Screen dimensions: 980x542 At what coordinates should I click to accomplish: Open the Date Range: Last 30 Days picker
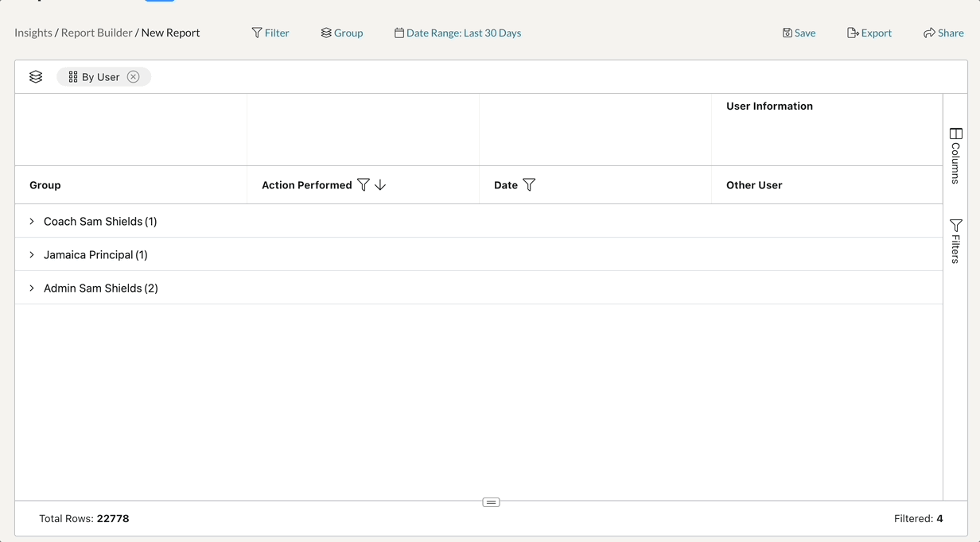(x=458, y=33)
